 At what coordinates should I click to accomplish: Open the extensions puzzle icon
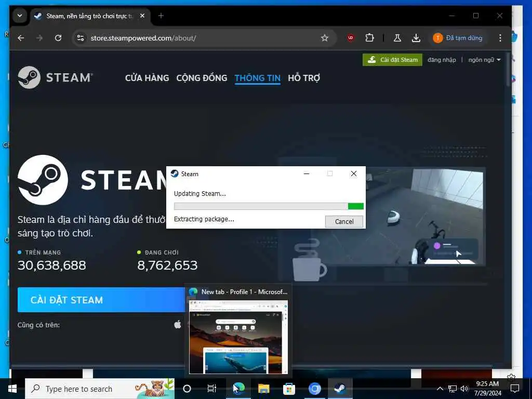click(x=369, y=38)
